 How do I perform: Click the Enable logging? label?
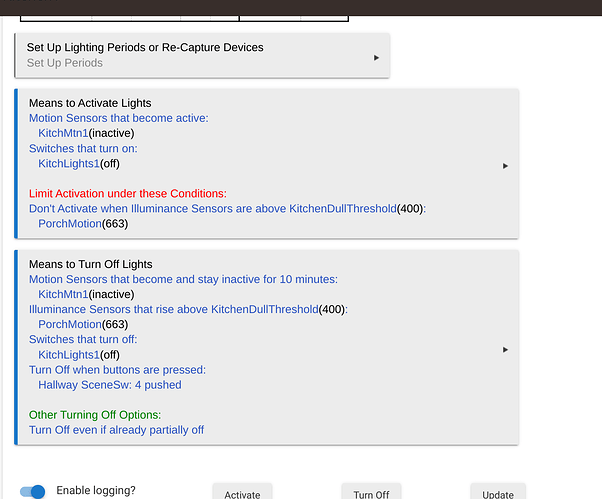(96, 491)
